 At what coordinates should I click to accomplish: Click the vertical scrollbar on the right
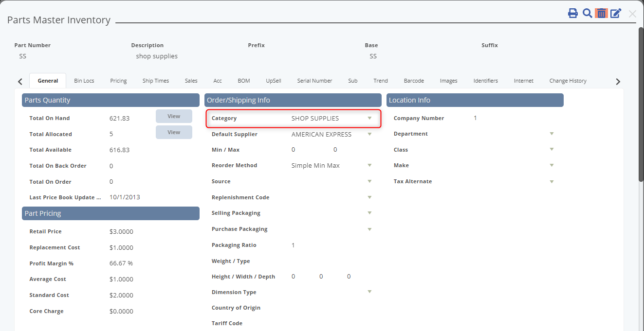pos(641,104)
